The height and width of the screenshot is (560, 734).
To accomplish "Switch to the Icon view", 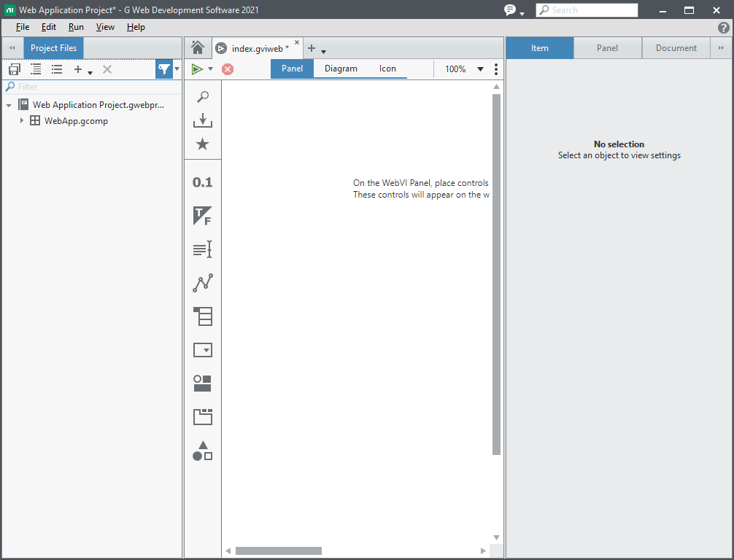I will tap(387, 69).
